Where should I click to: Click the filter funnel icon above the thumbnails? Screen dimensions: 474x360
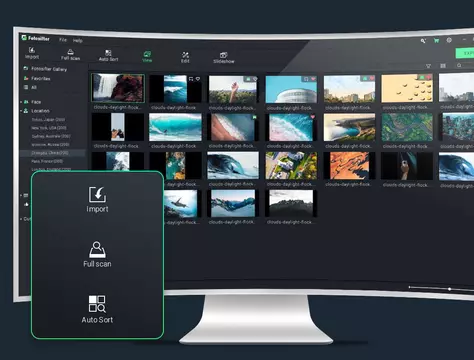coord(429,66)
